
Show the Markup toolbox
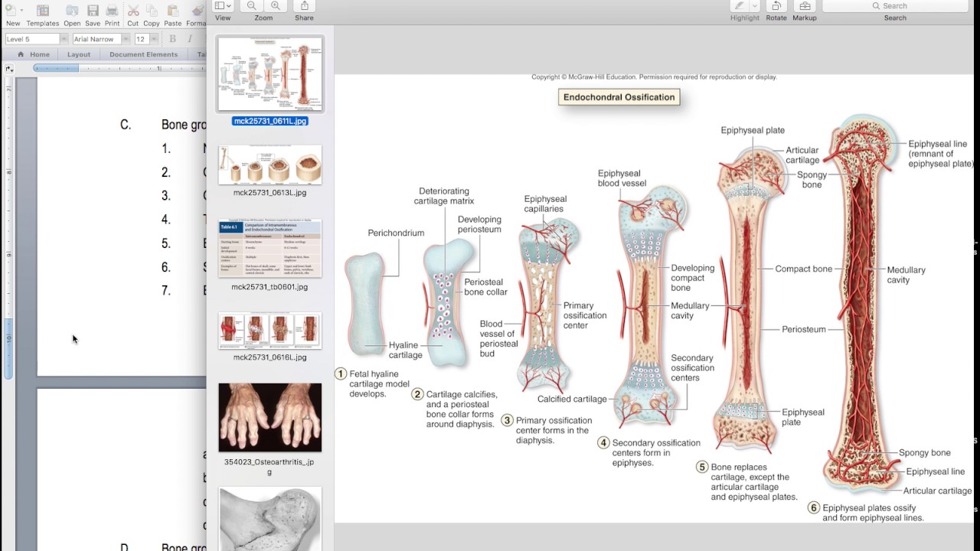click(x=804, y=7)
